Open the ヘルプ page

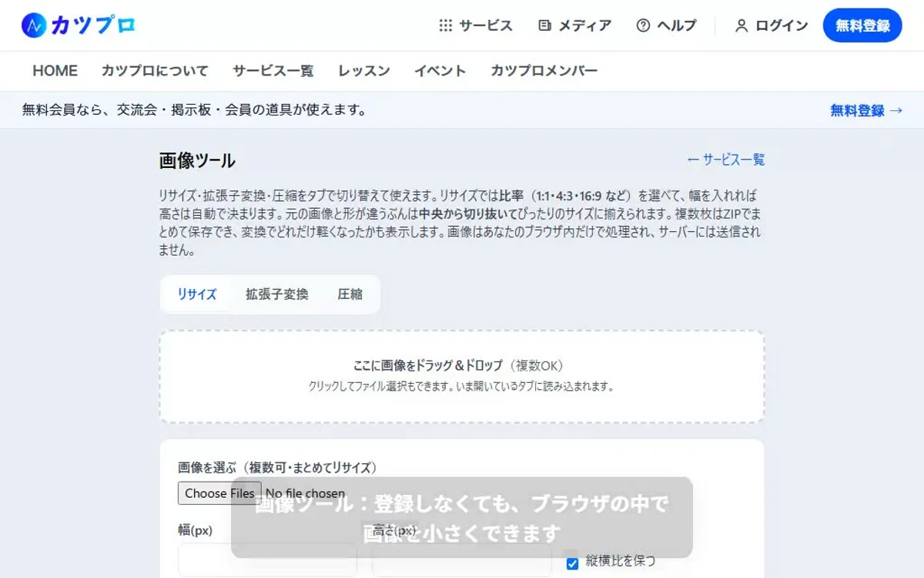[666, 25]
